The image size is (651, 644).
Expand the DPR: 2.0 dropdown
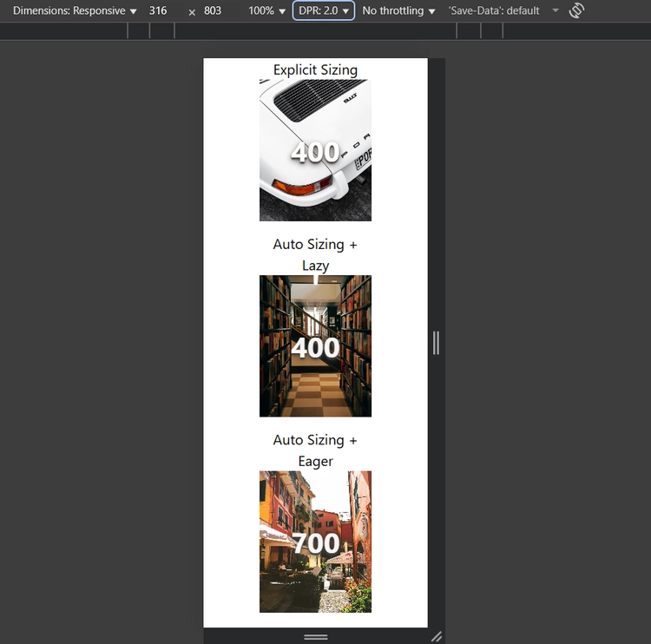click(x=324, y=11)
